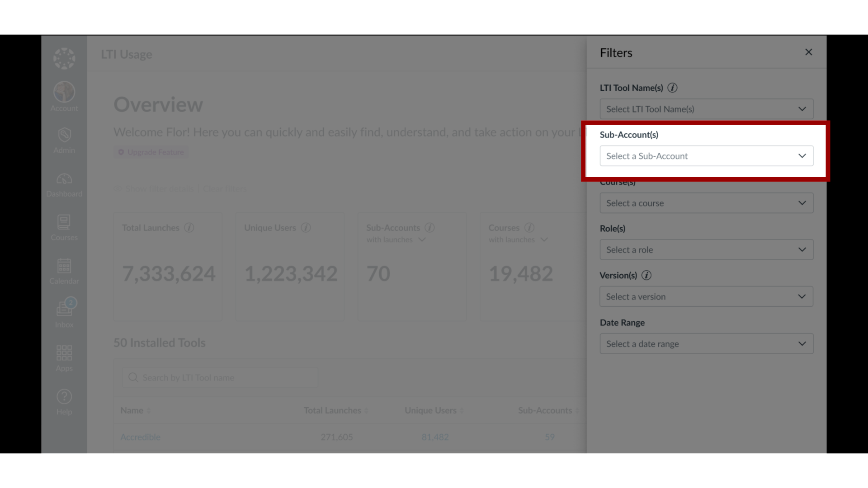Image resolution: width=868 pixels, height=488 pixels.
Task: Click the LTI Tool Name(s) info icon
Action: (672, 88)
